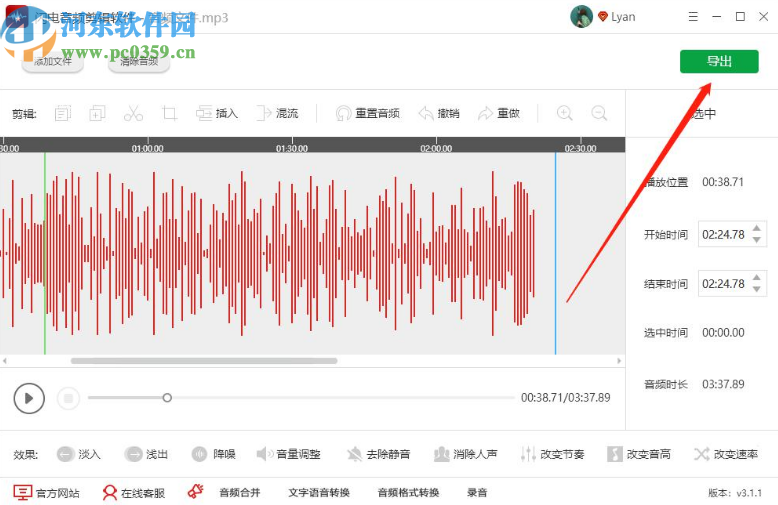Select the scissors cut tool
Image resolution: width=778 pixels, height=505 pixels.
(133, 114)
